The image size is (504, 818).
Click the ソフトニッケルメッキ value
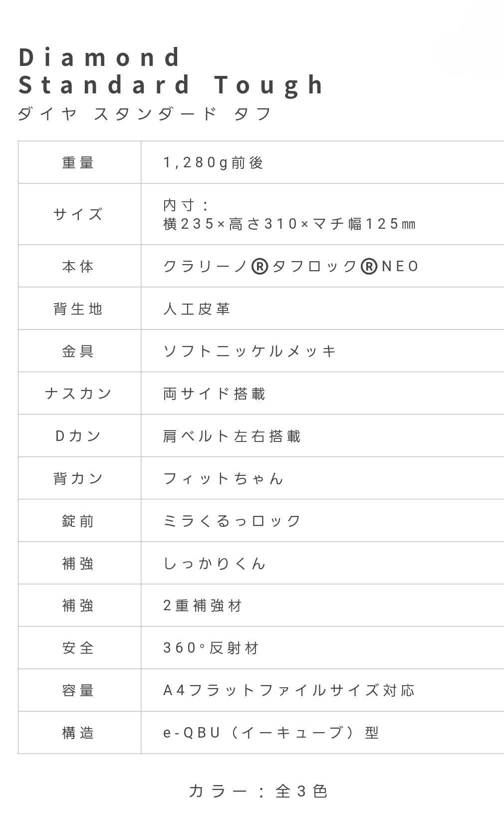click(x=250, y=352)
